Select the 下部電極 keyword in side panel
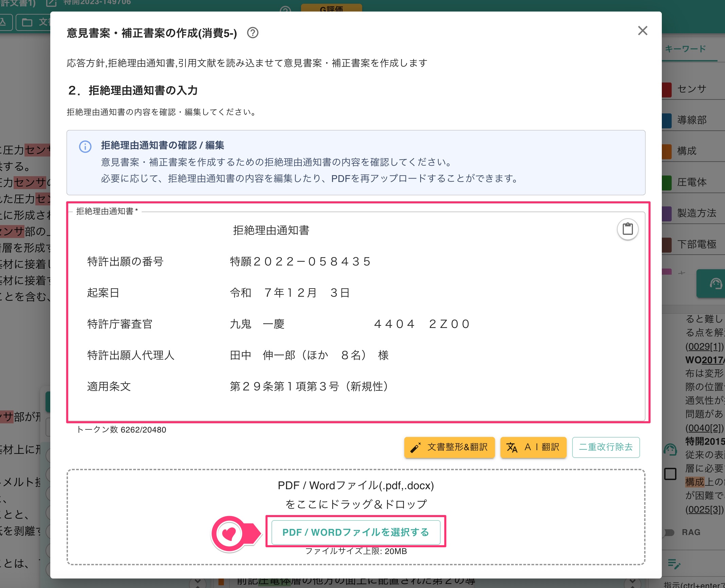Screen dimensions: 725x588 [x=696, y=244]
